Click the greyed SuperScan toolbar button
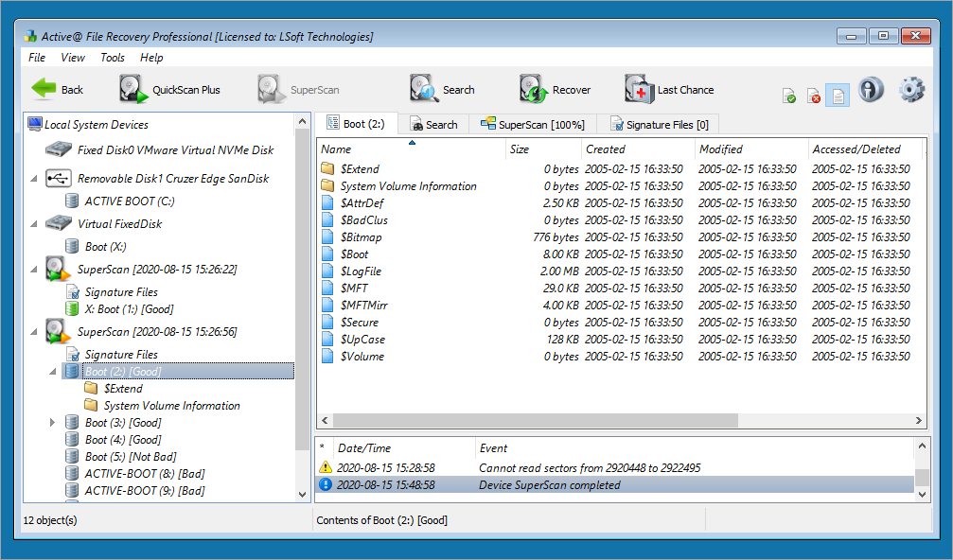The height and width of the screenshot is (560, 953). (298, 89)
